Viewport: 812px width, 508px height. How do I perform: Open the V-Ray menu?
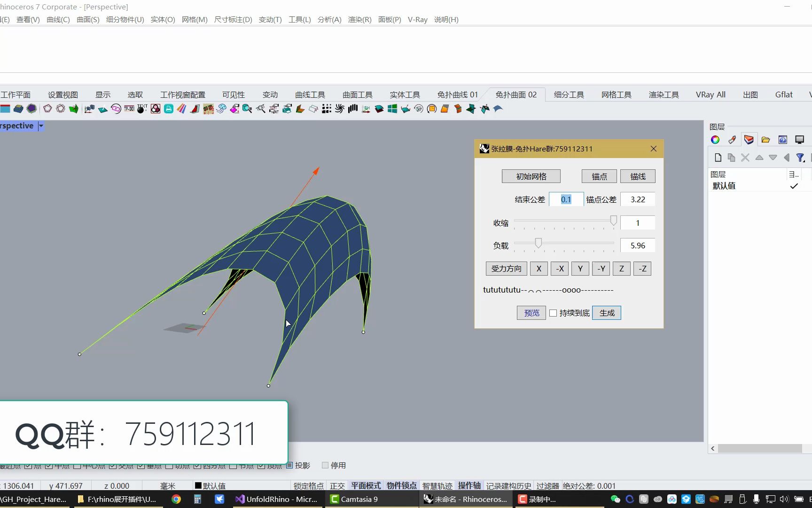pyautogui.click(x=417, y=20)
